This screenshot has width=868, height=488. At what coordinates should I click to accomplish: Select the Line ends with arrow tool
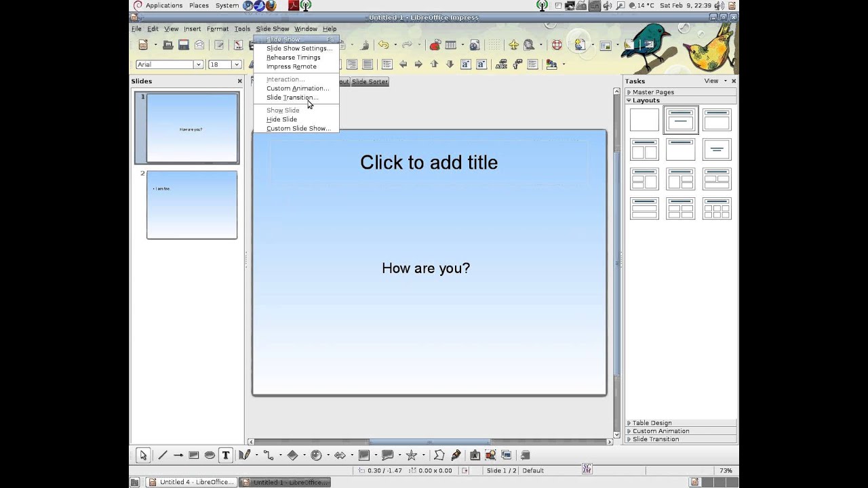click(178, 455)
